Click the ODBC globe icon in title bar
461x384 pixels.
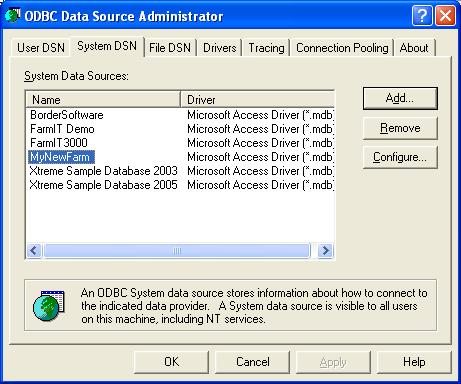point(13,15)
